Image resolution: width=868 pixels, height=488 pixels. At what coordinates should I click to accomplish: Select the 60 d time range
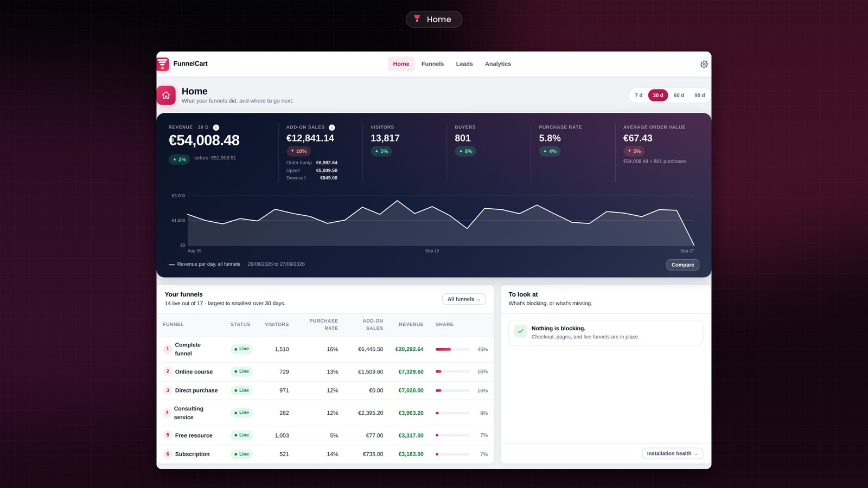pyautogui.click(x=679, y=95)
